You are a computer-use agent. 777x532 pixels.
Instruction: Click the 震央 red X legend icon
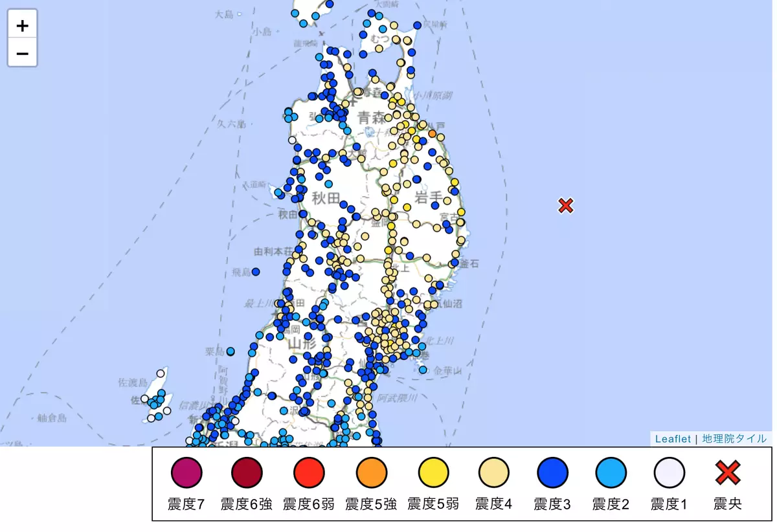[x=728, y=472]
